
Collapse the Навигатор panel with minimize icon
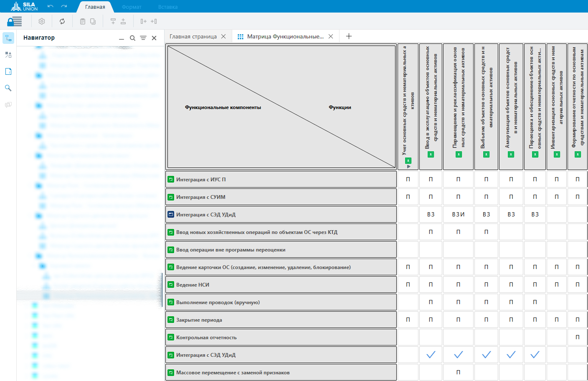tap(122, 38)
